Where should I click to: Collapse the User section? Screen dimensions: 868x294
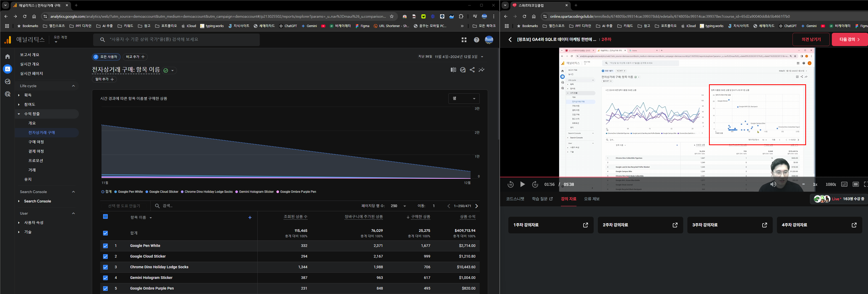click(73, 214)
